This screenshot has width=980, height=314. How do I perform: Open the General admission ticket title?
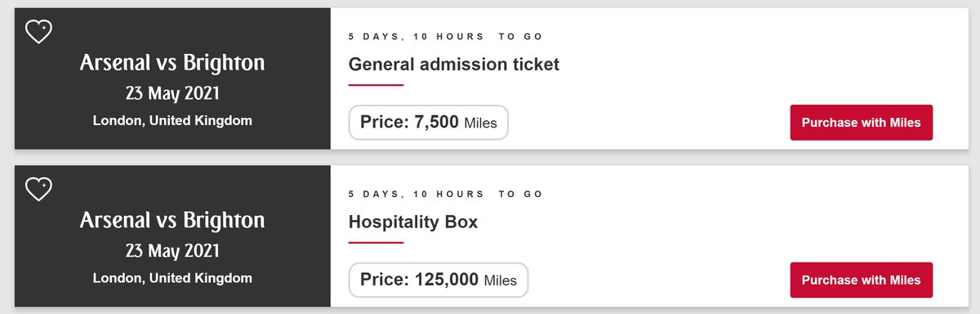coord(454,64)
